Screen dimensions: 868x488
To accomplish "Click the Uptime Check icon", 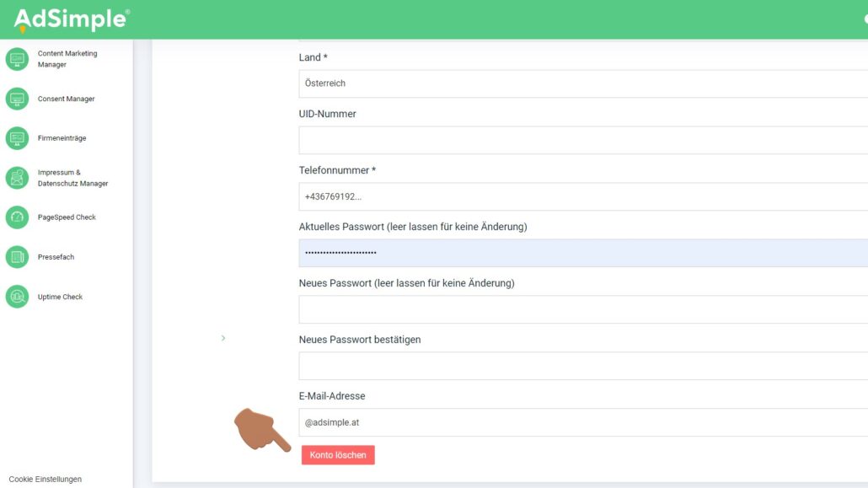I will point(17,297).
